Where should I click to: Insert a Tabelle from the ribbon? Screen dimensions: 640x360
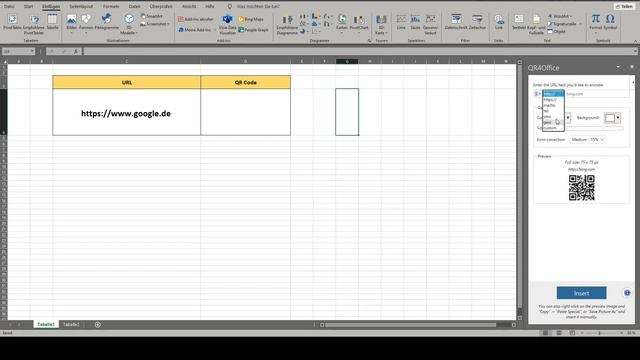pyautogui.click(x=52, y=22)
